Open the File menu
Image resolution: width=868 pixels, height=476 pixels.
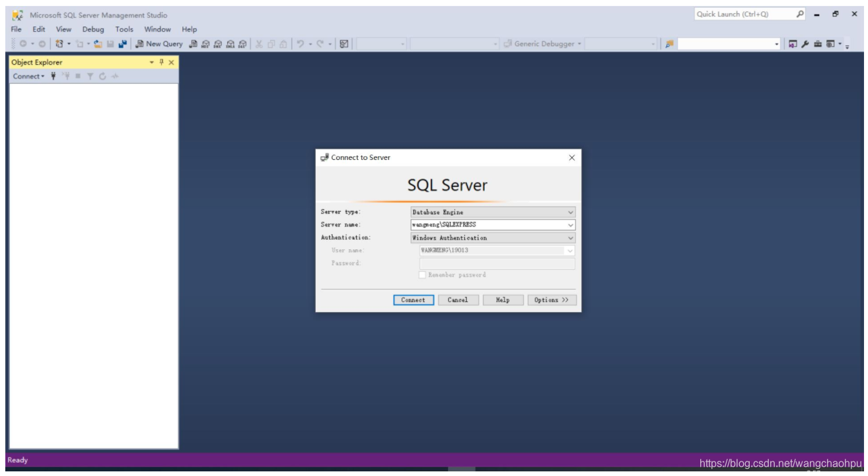pos(17,29)
